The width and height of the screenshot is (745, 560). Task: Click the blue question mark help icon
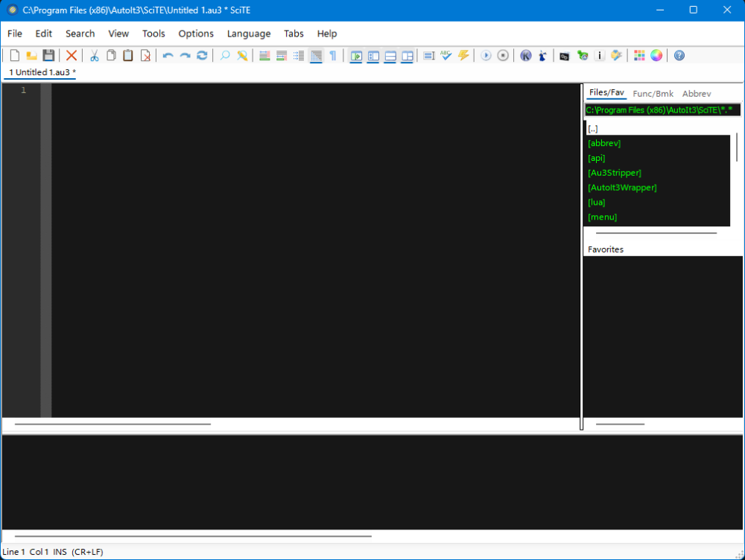679,56
